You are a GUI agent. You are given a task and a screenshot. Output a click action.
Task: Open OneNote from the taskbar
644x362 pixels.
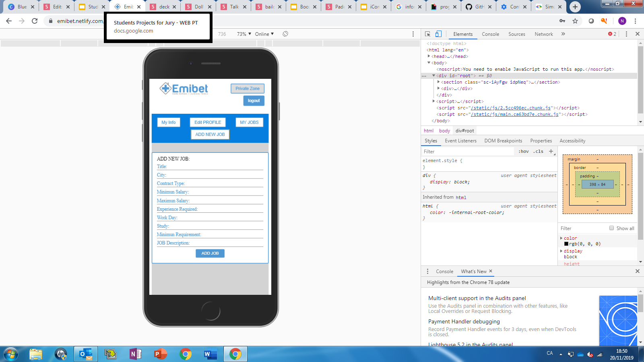(135, 354)
